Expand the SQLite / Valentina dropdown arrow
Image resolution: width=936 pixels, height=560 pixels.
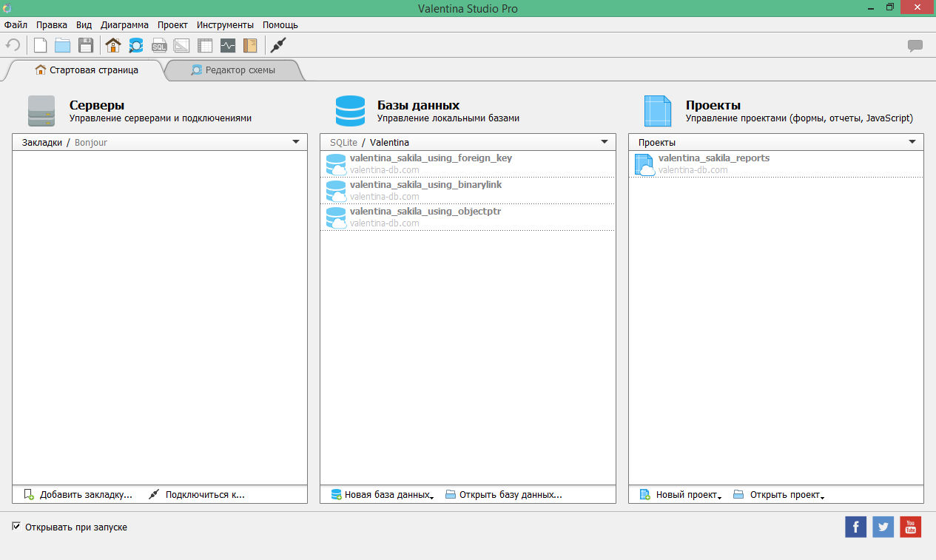click(605, 142)
